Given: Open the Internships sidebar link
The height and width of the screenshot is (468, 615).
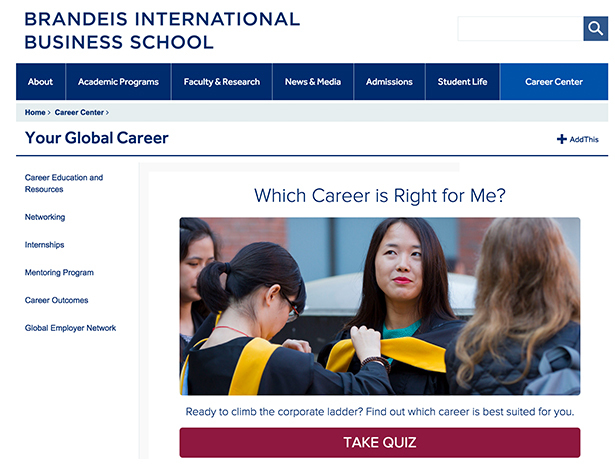Looking at the screenshot, I should click(44, 245).
